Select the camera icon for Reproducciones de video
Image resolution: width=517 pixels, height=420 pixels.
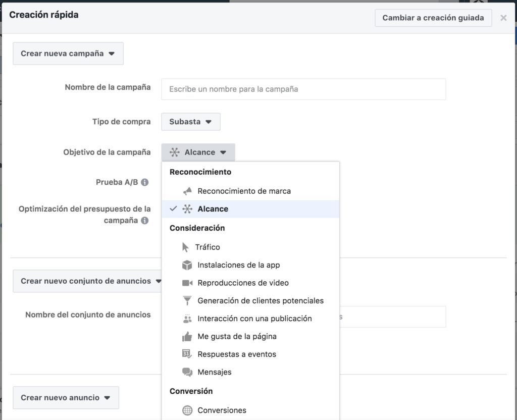coord(187,283)
